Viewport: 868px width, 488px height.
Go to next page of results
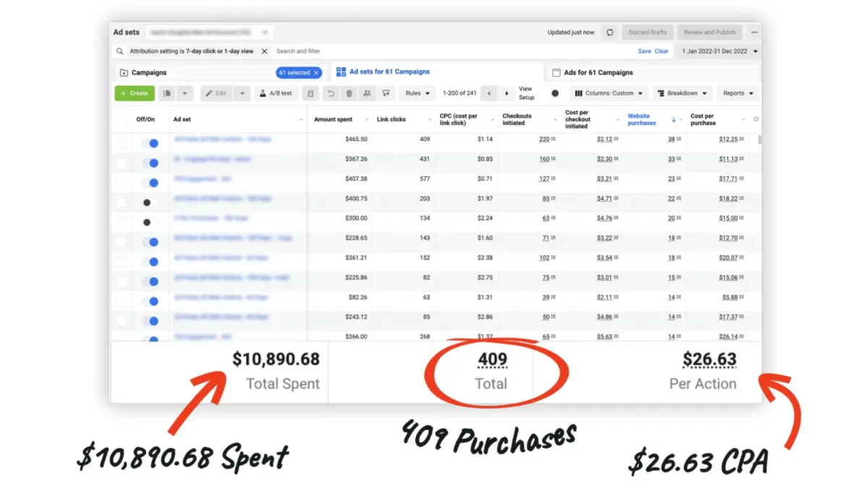point(507,93)
